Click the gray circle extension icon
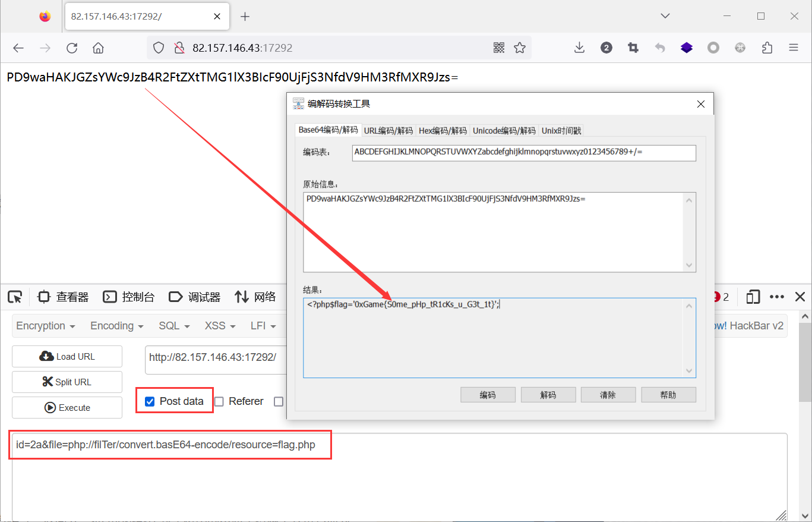812x522 pixels. (x=713, y=48)
